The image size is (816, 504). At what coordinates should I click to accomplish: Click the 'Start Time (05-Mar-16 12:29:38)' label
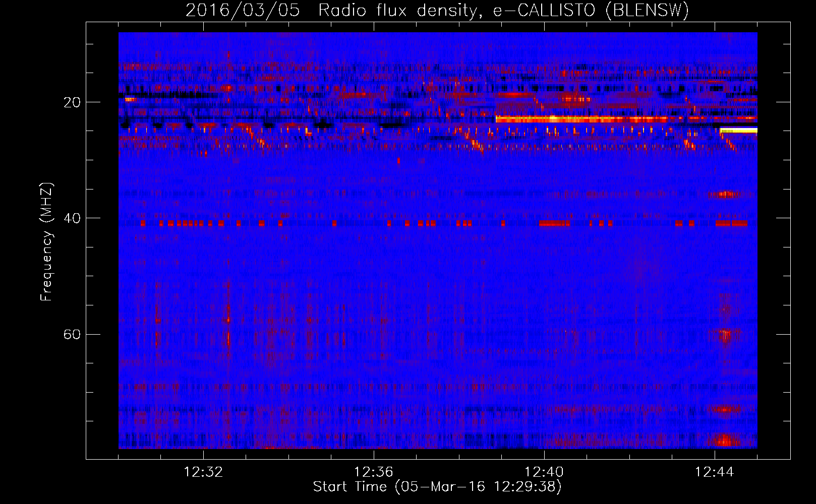click(x=437, y=487)
